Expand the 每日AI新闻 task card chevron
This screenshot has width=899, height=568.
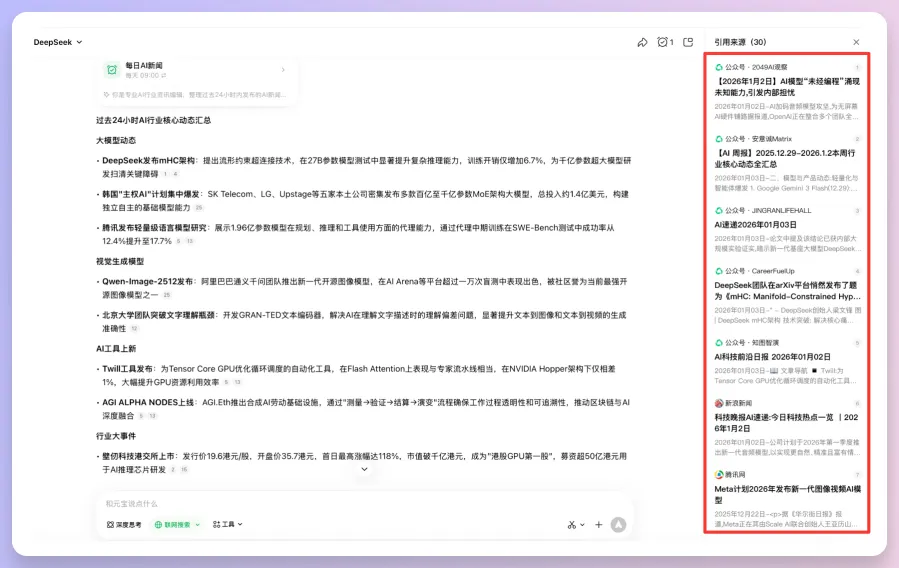tap(283, 70)
